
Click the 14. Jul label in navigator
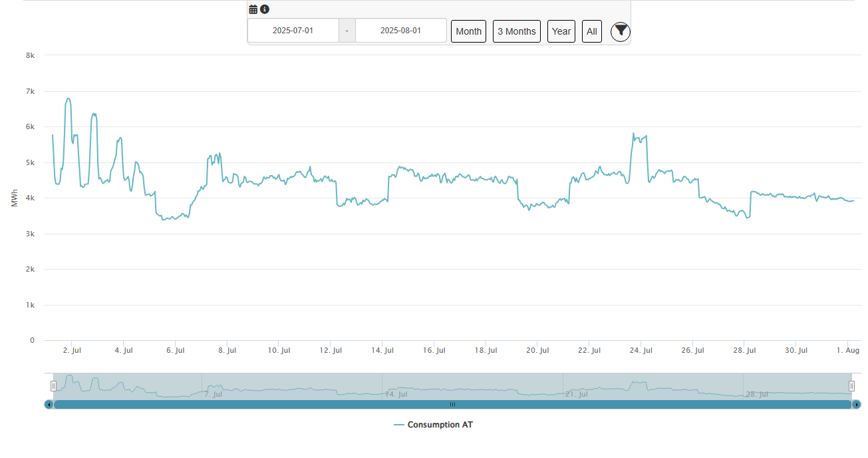tap(396, 395)
